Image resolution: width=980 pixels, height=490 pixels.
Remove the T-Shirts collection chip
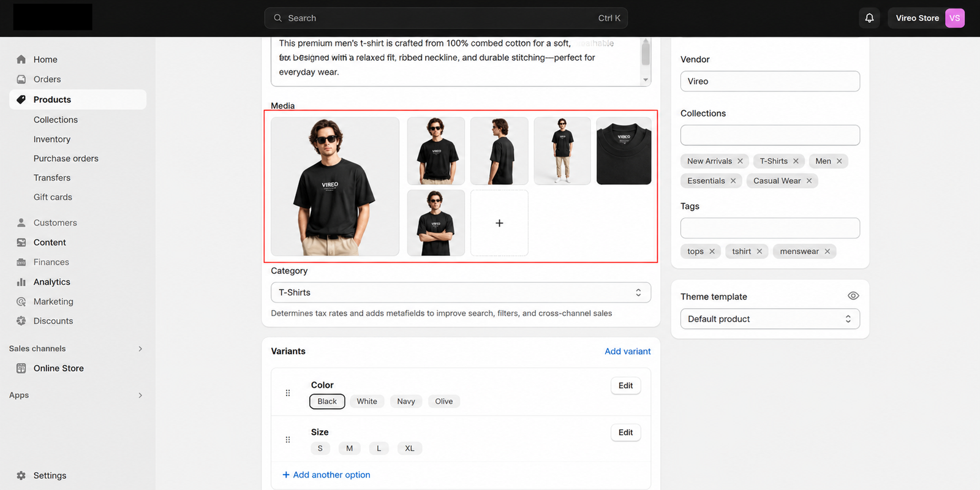[796, 161]
